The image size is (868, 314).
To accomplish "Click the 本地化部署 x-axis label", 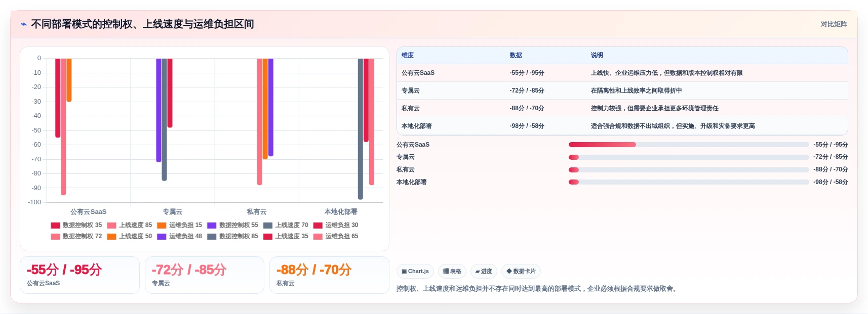I will (x=341, y=212).
